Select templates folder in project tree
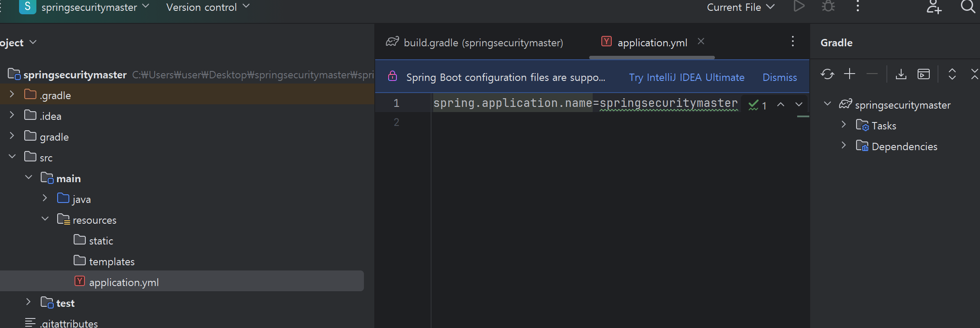This screenshot has width=980, height=328. pyautogui.click(x=112, y=262)
